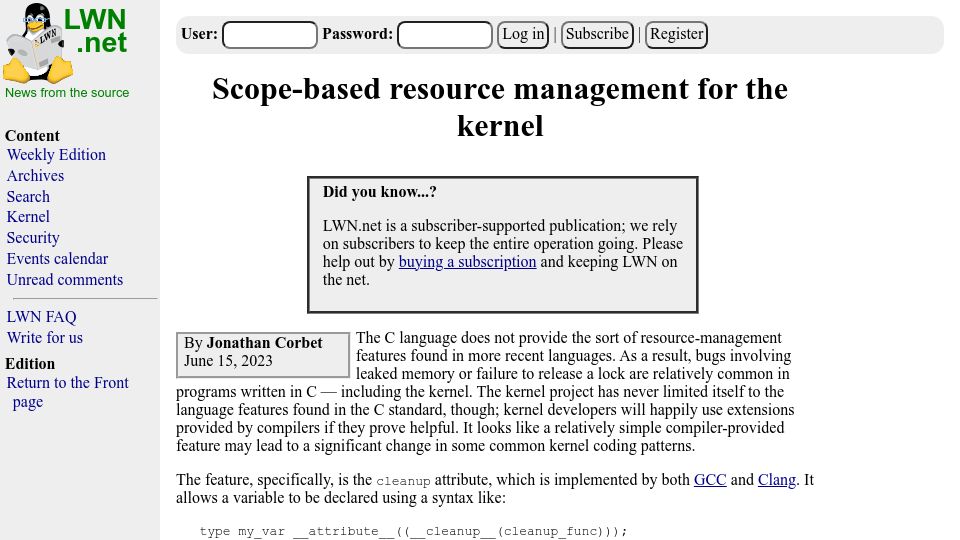Open the GCC link
Image resolution: width=960 pixels, height=540 pixels.
(710, 479)
